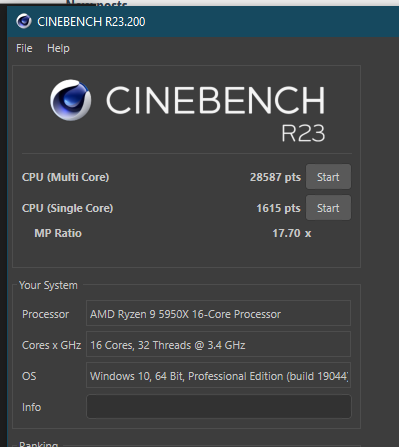Image resolution: width=399 pixels, height=447 pixels.
Task: Start the CPU Multi Core test
Action: pos(328,177)
